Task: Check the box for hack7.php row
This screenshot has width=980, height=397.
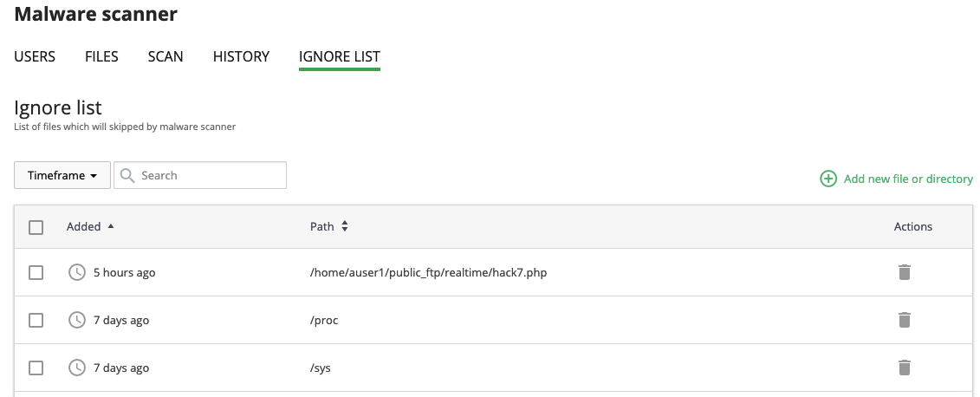Action: pos(36,272)
